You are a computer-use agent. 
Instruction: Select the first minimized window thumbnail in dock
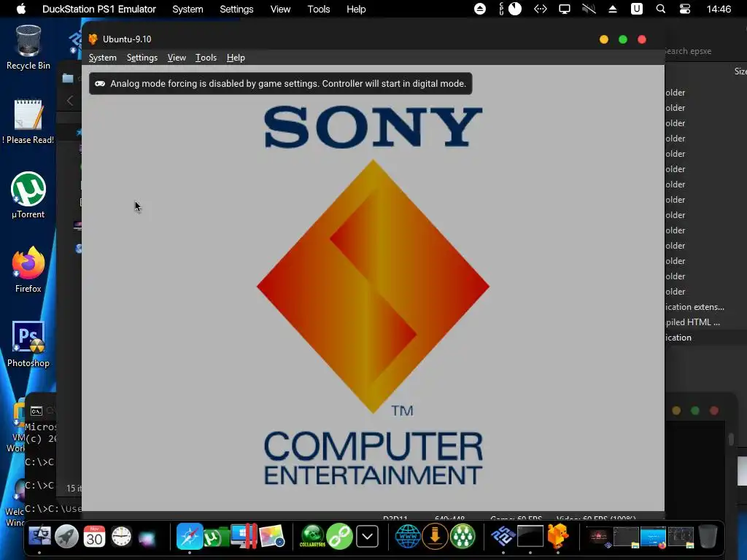point(598,537)
